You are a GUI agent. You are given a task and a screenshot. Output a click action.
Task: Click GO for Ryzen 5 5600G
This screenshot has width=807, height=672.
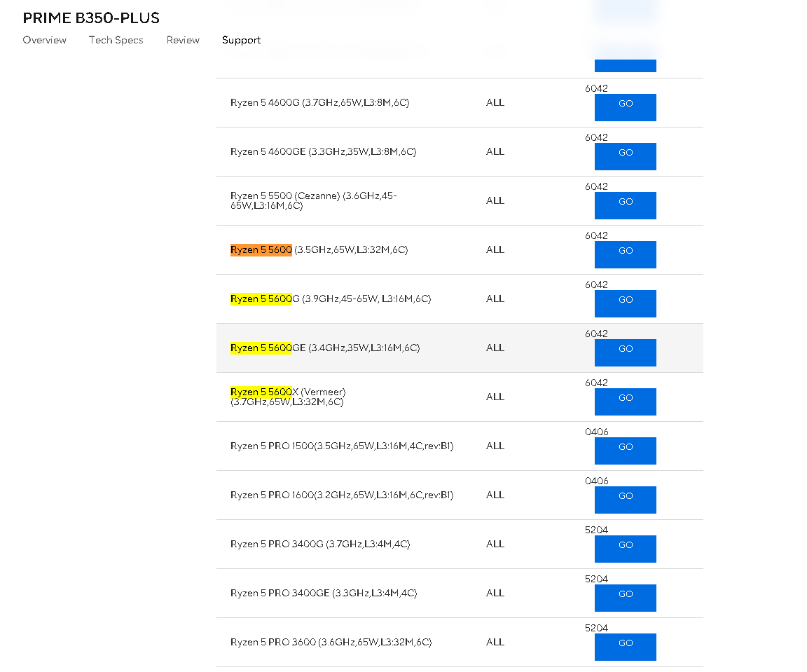(626, 303)
